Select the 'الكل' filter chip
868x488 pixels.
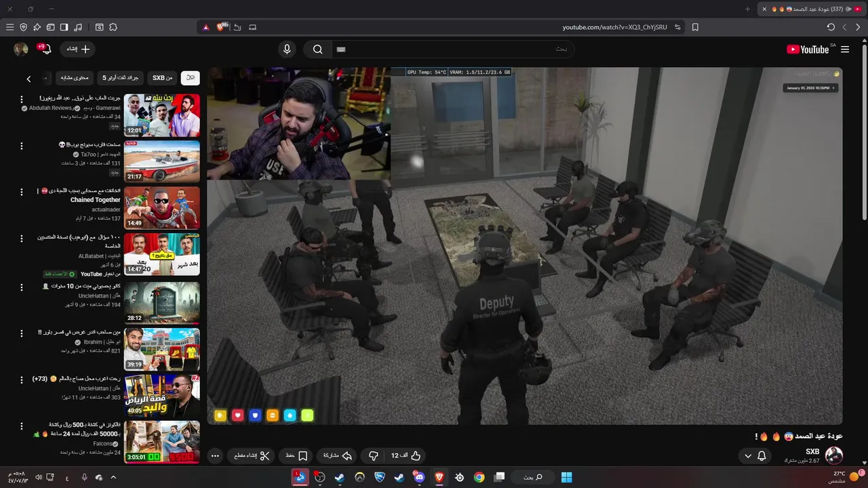[x=191, y=78]
